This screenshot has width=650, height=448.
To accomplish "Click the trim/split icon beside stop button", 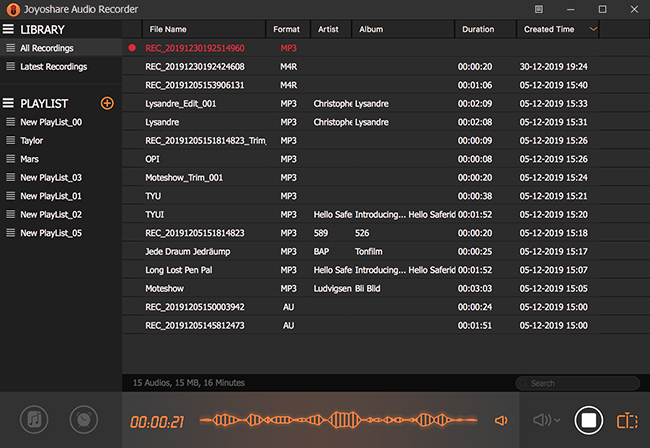I will (627, 421).
